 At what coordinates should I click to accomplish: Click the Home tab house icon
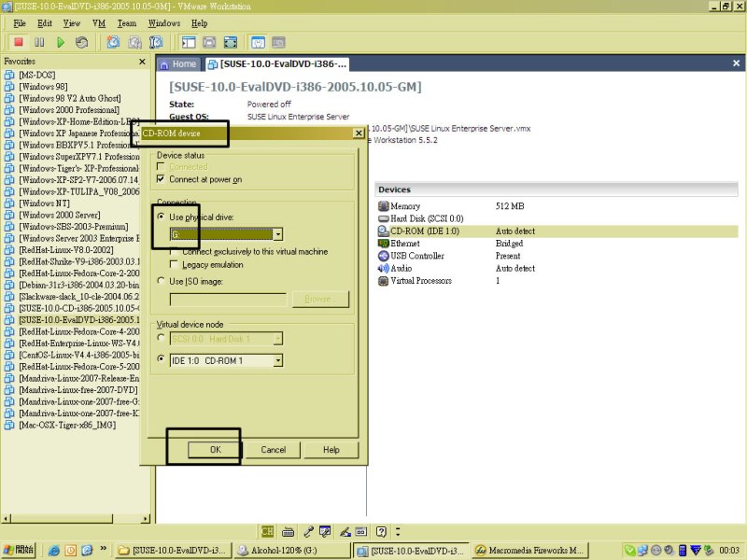click(x=164, y=64)
